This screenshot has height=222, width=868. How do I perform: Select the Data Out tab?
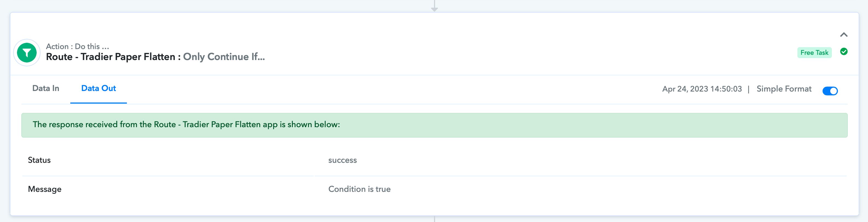coord(99,89)
